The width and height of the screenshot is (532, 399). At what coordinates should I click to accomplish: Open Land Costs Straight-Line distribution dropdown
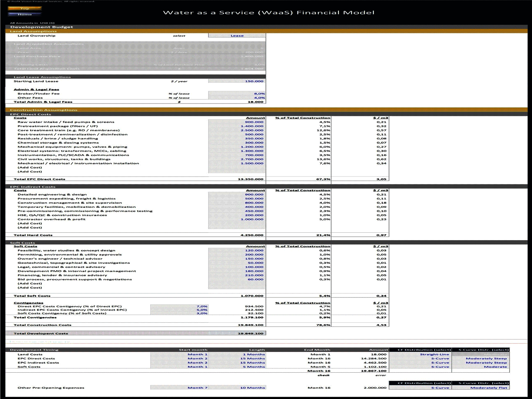click(x=420, y=354)
